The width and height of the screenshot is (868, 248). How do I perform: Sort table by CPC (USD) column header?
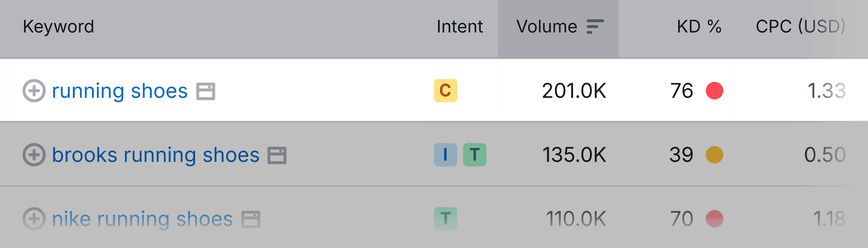[x=800, y=27]
